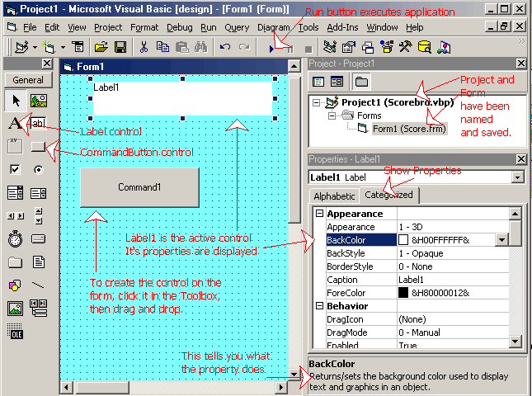Select Form1 (Score.frm) in project tree

click(409, 129)
